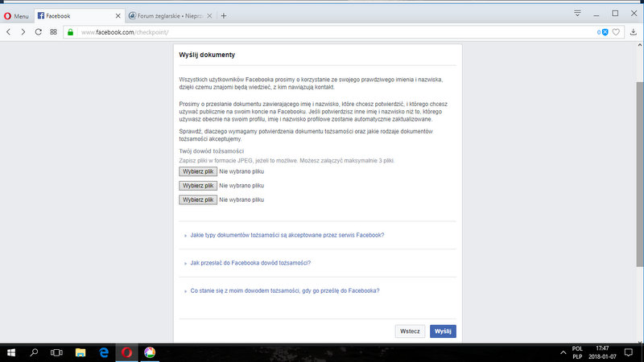This screenshot has width=644, height=362.
Task: Switch to the Facebook tab
Action: point(78,16)
